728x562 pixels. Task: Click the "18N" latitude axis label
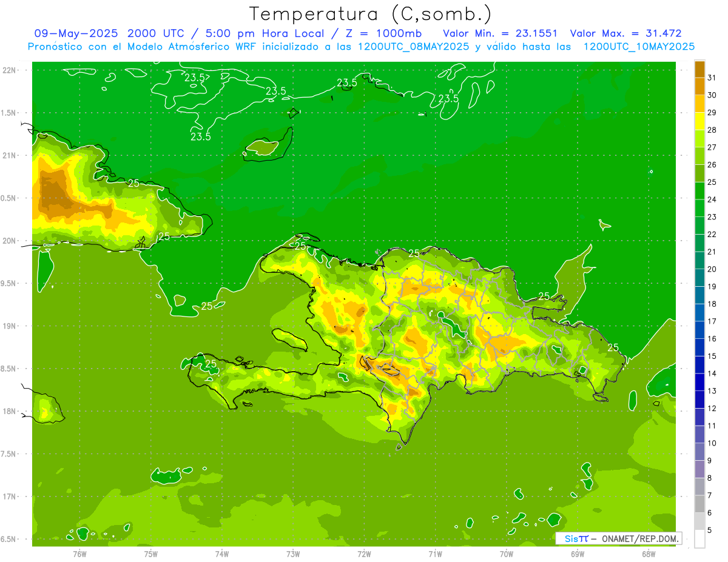click(x=9, y=411)
